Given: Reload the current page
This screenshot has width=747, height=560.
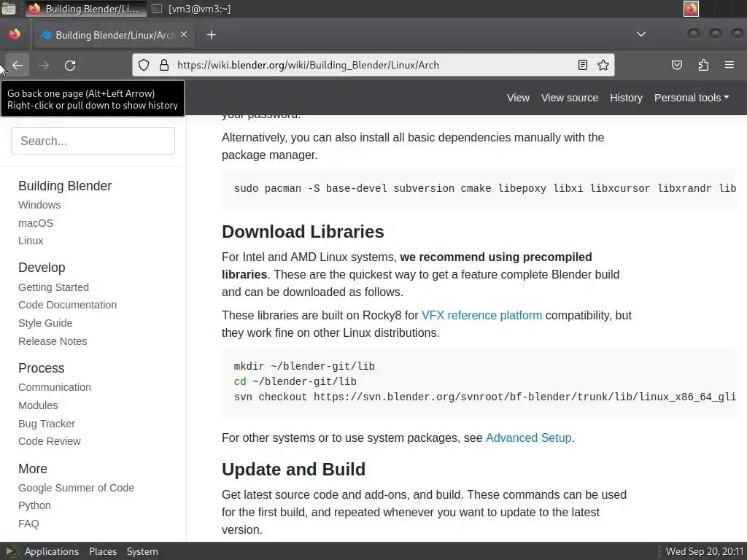Looking at the screenshot, I should (70, 65).
